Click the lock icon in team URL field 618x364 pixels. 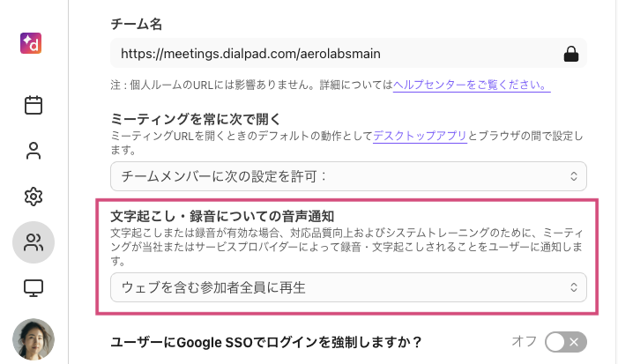(570, 54)
